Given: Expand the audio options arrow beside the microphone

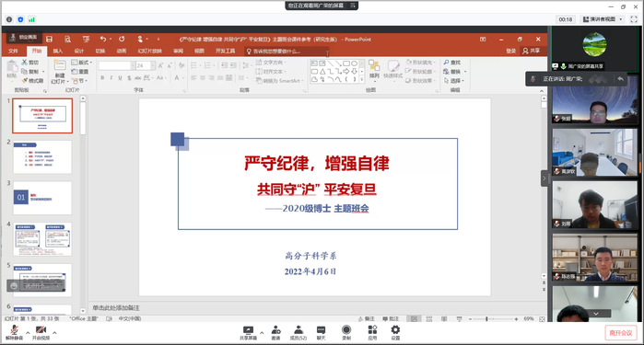Looking at the screenshot, I should tap(28, 333).
